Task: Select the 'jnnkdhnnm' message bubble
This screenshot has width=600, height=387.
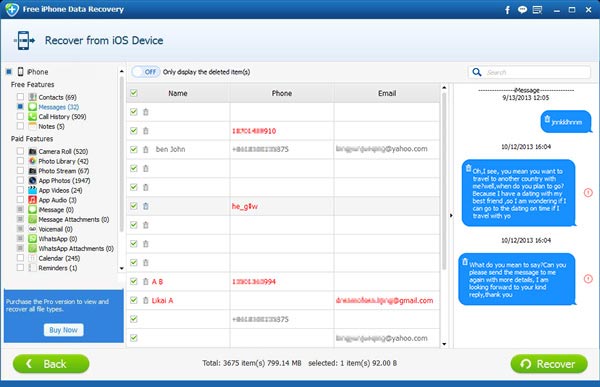Action: click(x=566, y=122)
